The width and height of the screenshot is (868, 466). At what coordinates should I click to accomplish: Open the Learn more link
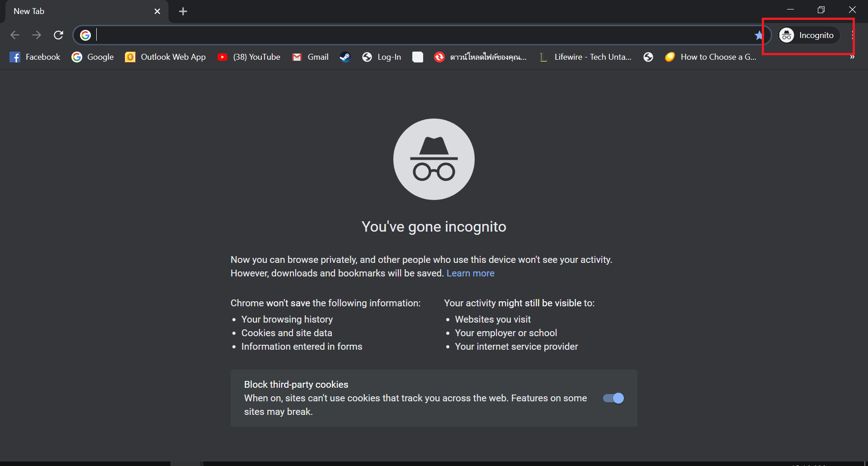tap(470, 273)
